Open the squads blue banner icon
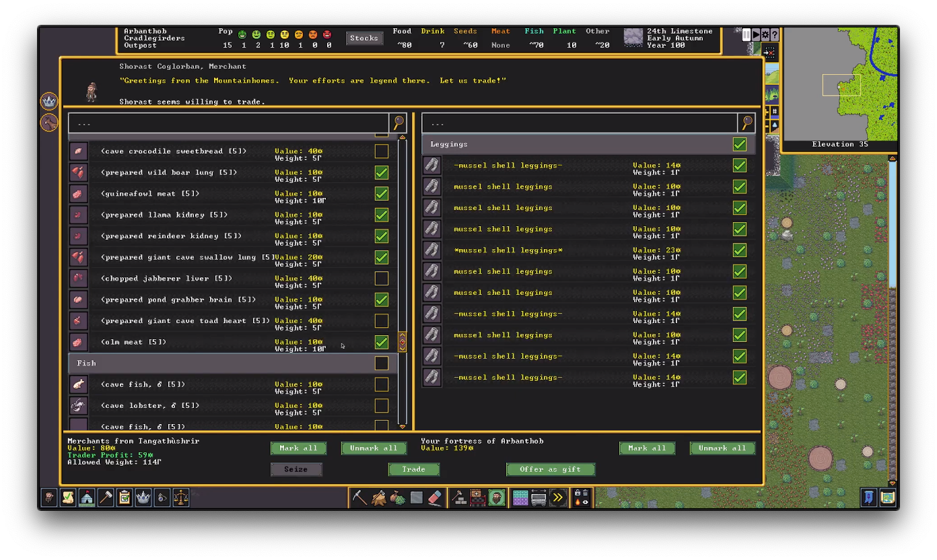The image size is (937, 560). click(x=869, y=497)
